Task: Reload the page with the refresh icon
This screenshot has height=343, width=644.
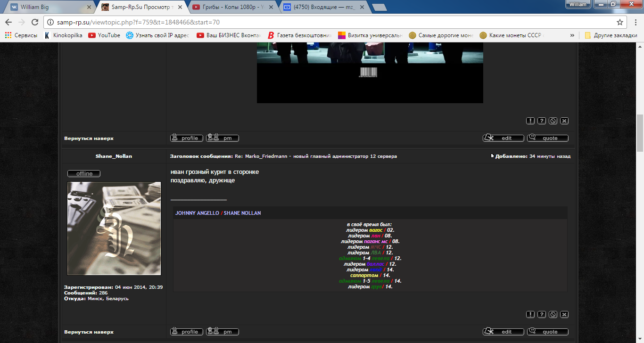Action: click(x=35, y=22)
